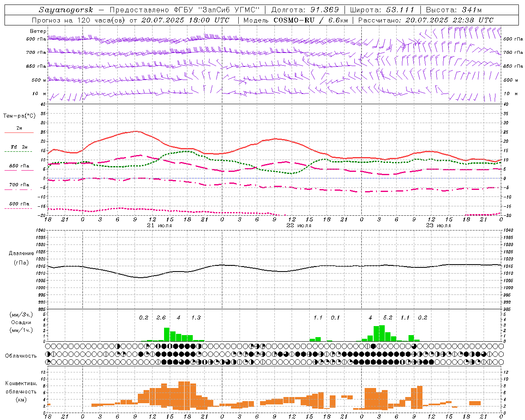Image resolution: width=525 pixels, height=420 pixels.
Task: Click the Рассчитано: 20.07.2025 22:38 UTC text
Action: pyautogui.click(x=426, y=20)
